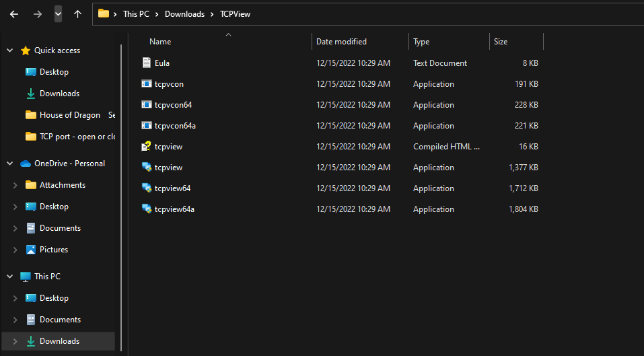This screenshot has width=644, height=356.
Task: Open the chevron after 'Downloads' breadcrumb
Action: [x=212, y=14]
